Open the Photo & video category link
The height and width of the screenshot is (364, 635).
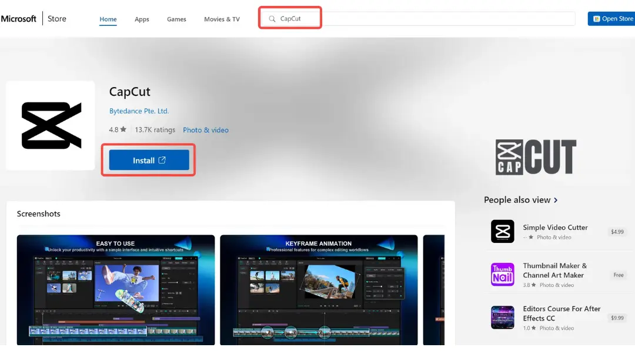(206, 129)
